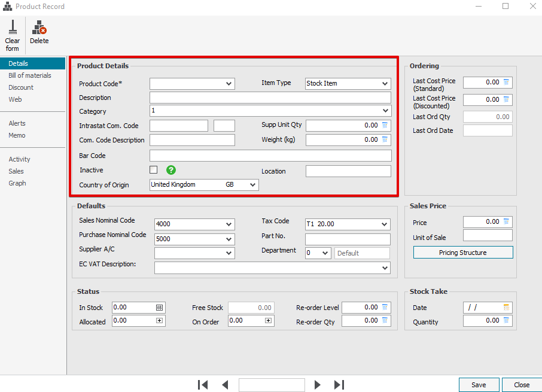Open calculator icon in Supp Unit Qty field

385,125
